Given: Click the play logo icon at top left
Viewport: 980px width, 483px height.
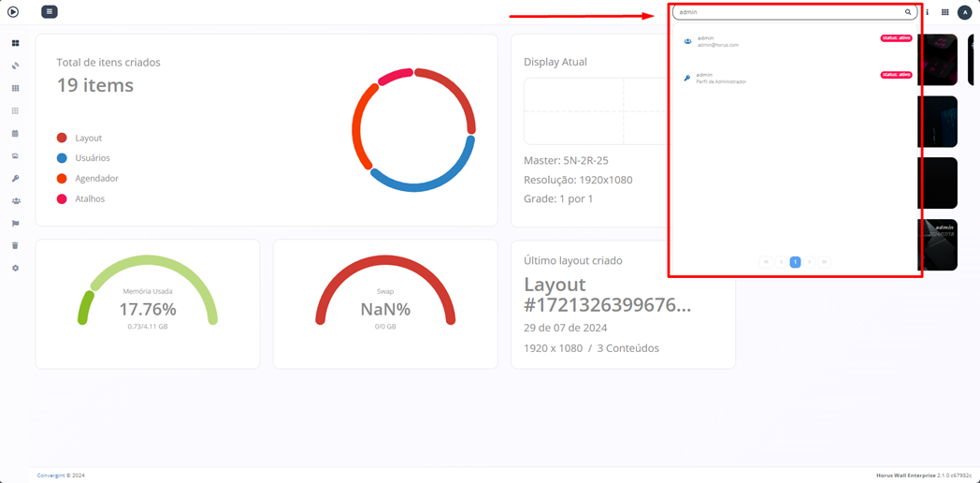Looking at the screenshot, I should point(13,12).
